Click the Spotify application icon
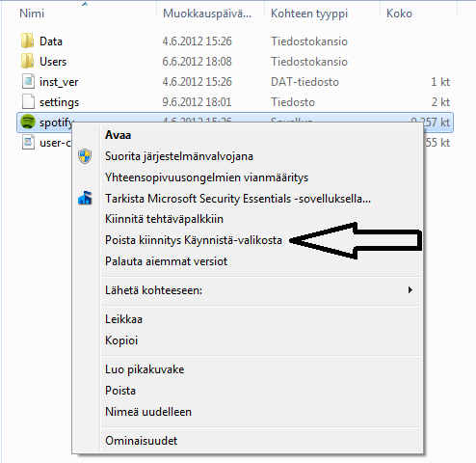The image size is (476, 463). pyautogui.click(x=28, y=123)
